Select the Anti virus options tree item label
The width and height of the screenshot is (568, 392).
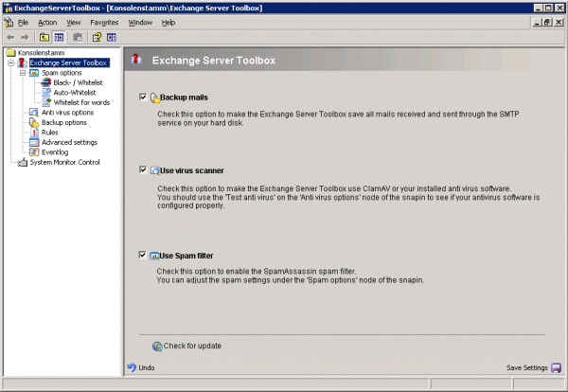(68, 113)
